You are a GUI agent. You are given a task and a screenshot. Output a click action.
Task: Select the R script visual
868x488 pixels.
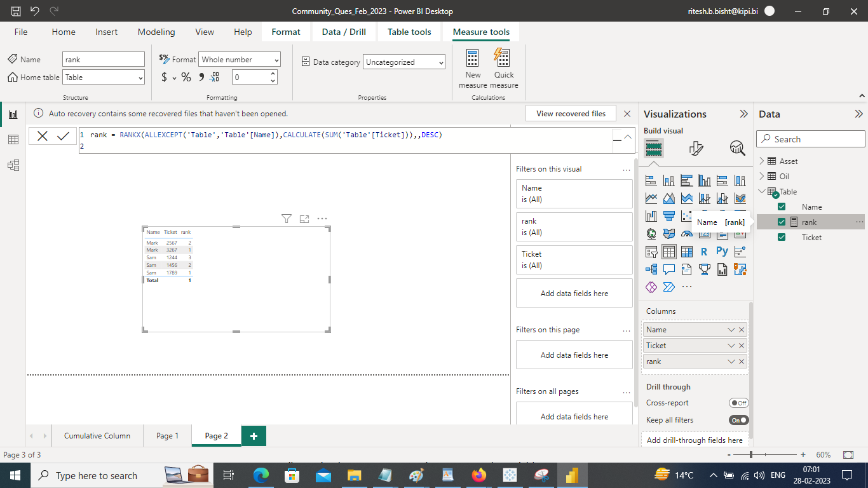[x=705, y=252]
